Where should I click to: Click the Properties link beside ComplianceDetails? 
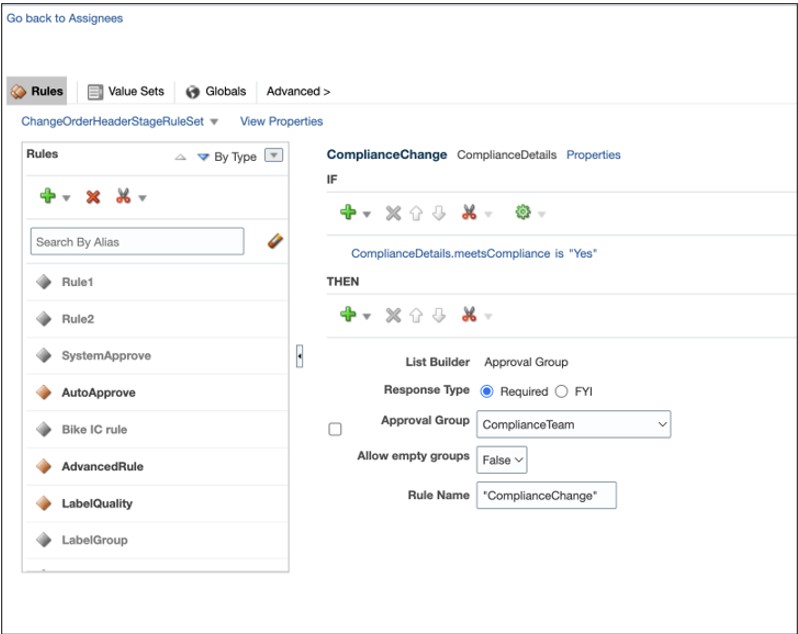(593, 155)
